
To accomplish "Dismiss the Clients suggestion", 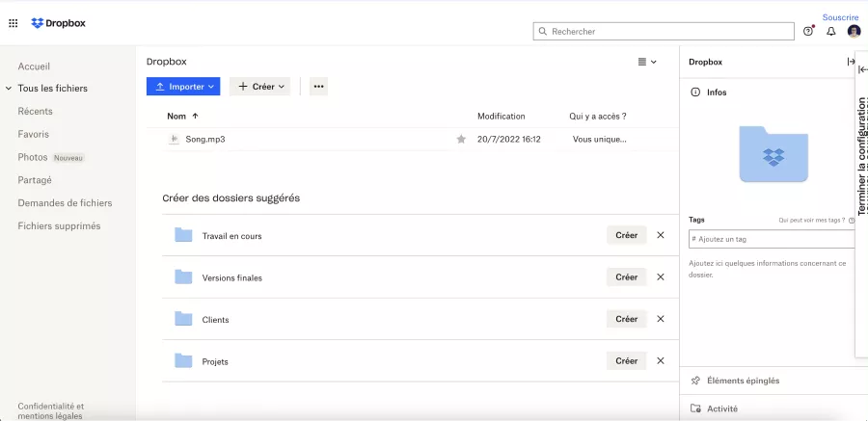I will point(661,319).
